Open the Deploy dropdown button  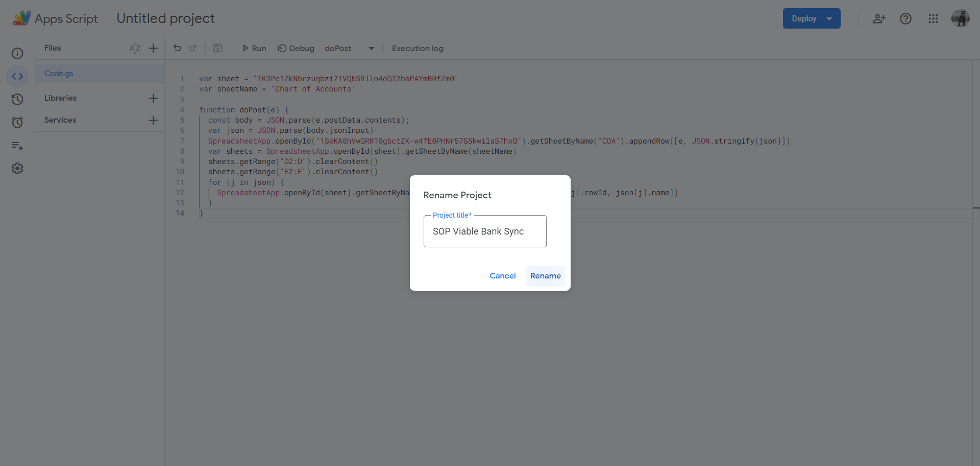(x=812, y=18)
